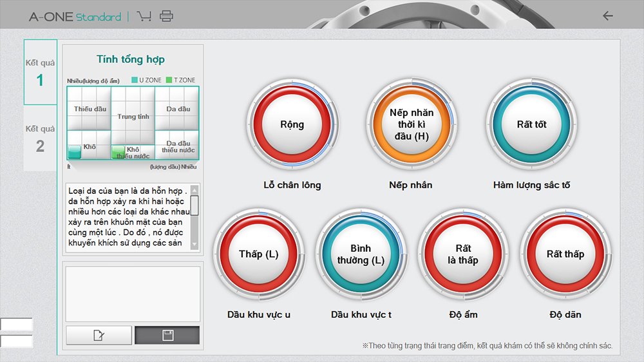This screenshot has width=644, height=362.
Task: Click the Dầu khu vực u gauge
Action: tap(259, 254)
